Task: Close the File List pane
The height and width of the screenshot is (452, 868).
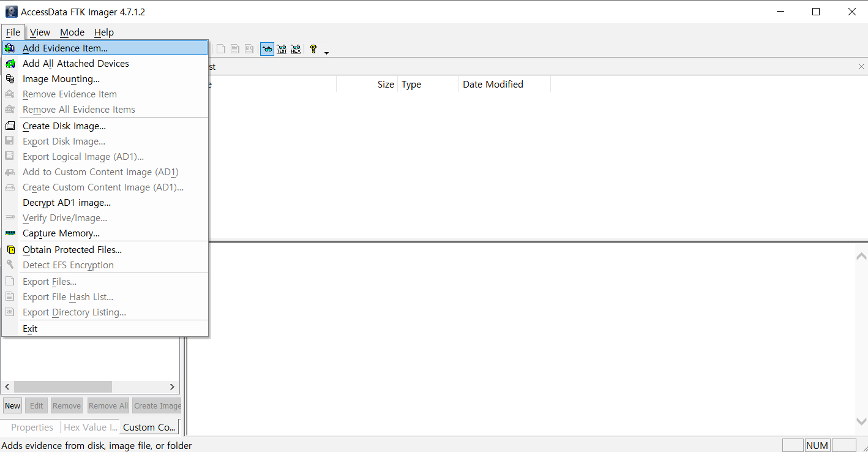Action: tap(861, 66)
